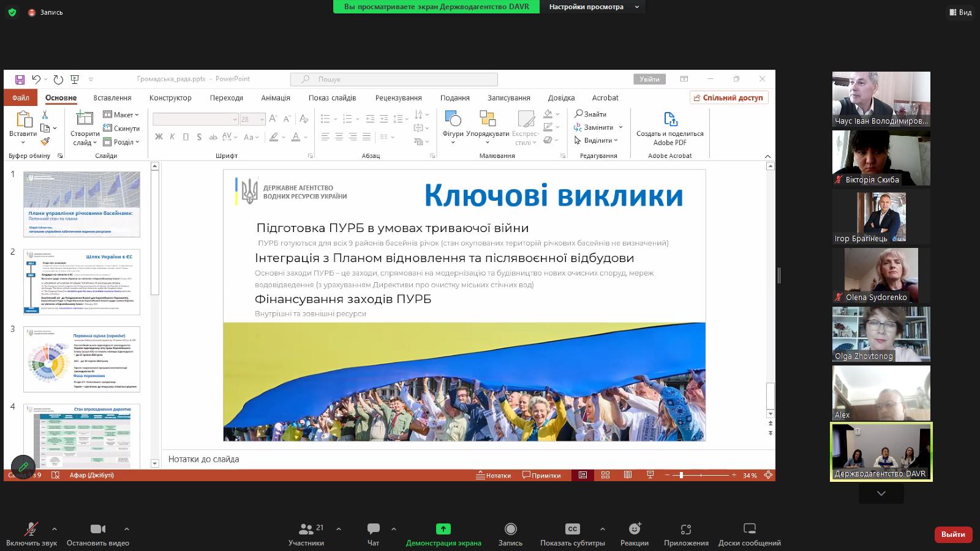Click the strikethrough text icon

point(213,137)
